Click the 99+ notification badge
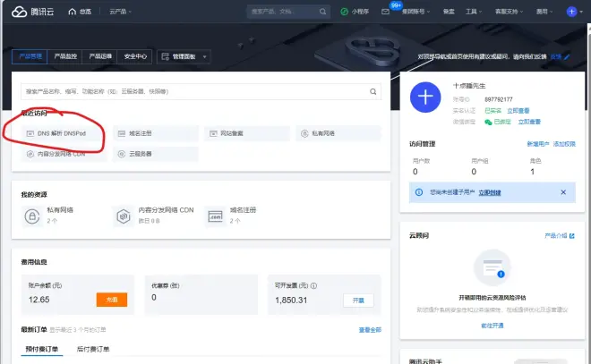The height and width of the screenshot is (364, 591). 396,5
